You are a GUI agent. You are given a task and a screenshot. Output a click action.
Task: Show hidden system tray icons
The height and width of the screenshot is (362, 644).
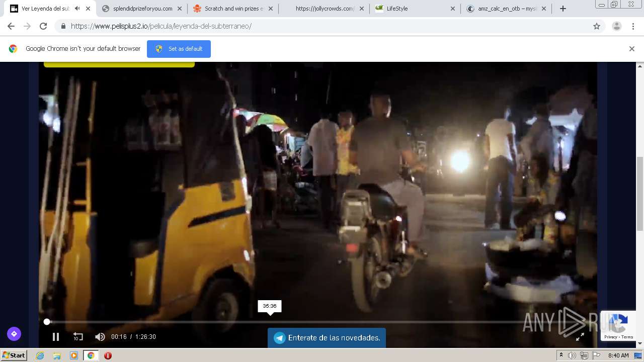click(561, 355)
